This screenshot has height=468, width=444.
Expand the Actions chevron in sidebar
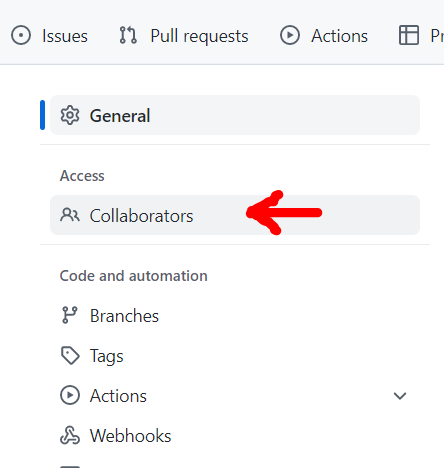coord(400,396)
